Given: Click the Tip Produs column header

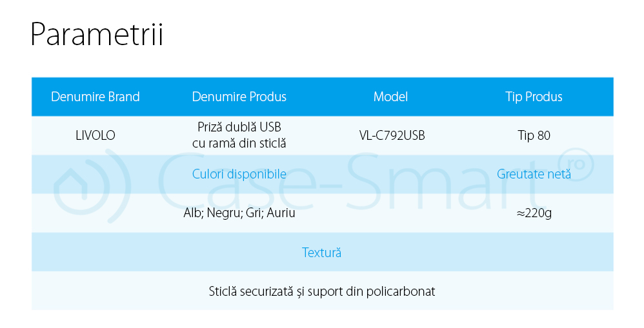Looking at the screenshot, I should pos(534,97).
